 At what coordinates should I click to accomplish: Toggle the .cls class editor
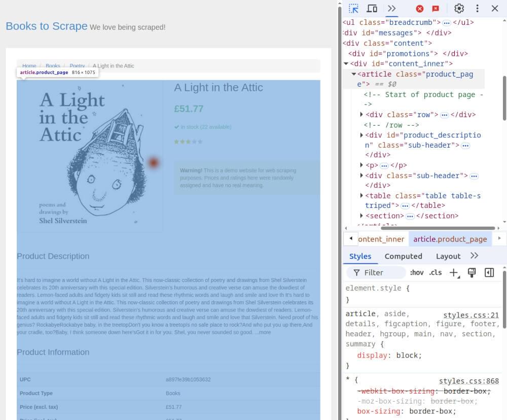(435, 272)
